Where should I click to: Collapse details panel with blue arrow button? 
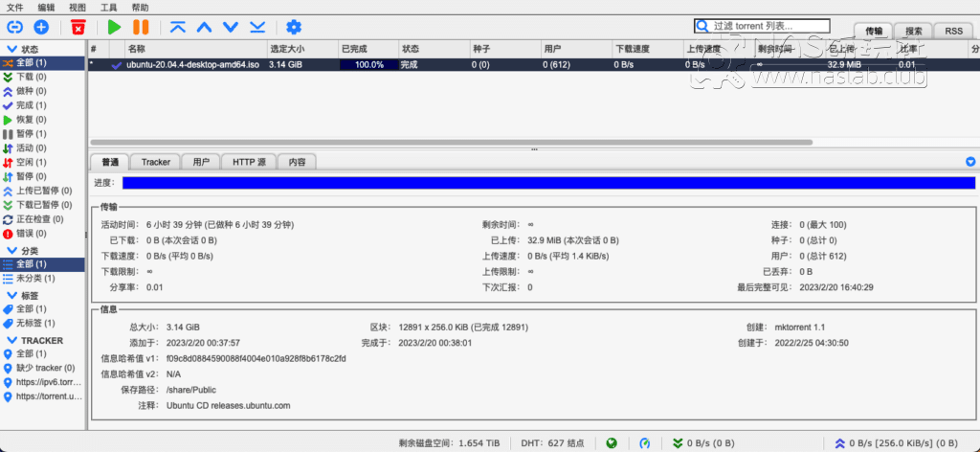point(970,162)
